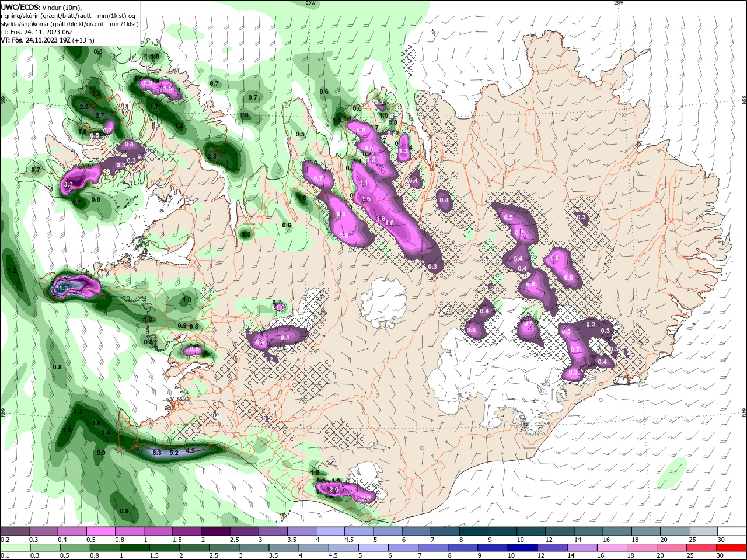The width and height of the screenshot is (747, 560).
Task: Click the 3.3 snowfall value on the map
Action: click(x=68, y=184)
